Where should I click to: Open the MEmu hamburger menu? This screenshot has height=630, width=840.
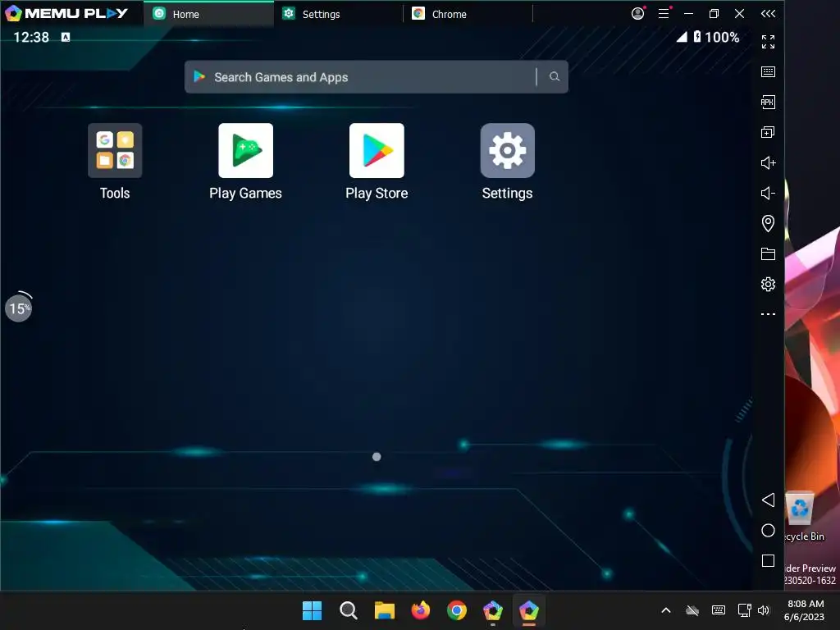pyautogui.click(x=664, y=13)
